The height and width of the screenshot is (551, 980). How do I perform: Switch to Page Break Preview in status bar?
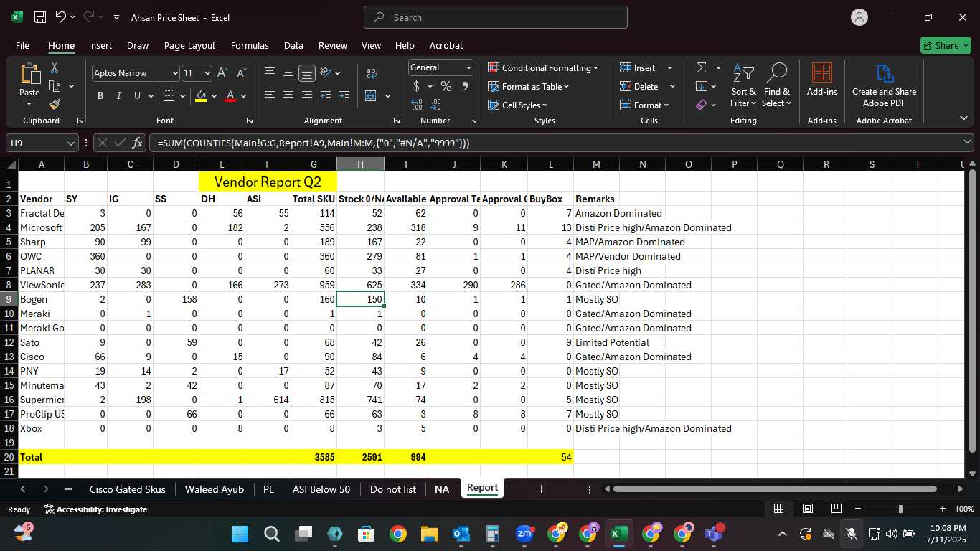[836, 509]
